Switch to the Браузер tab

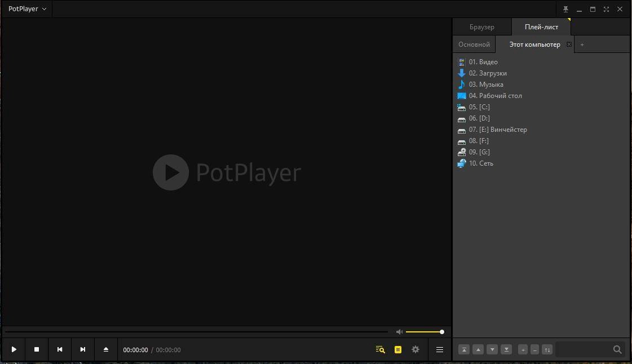481,27
